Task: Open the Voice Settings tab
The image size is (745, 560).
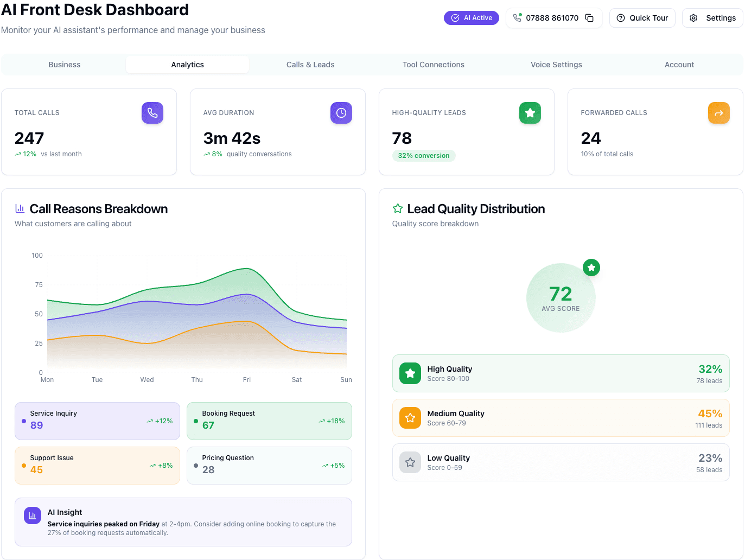Action: tap(556, 65)
